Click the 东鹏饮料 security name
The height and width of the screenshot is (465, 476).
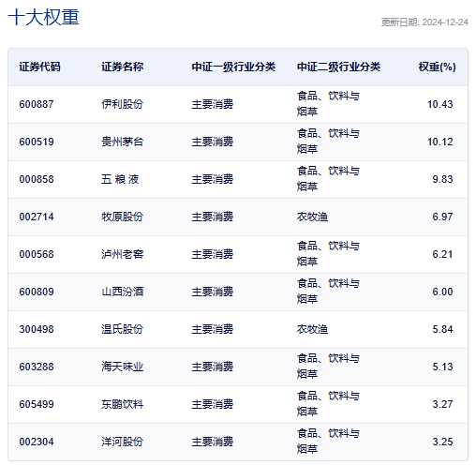[123, 404]
